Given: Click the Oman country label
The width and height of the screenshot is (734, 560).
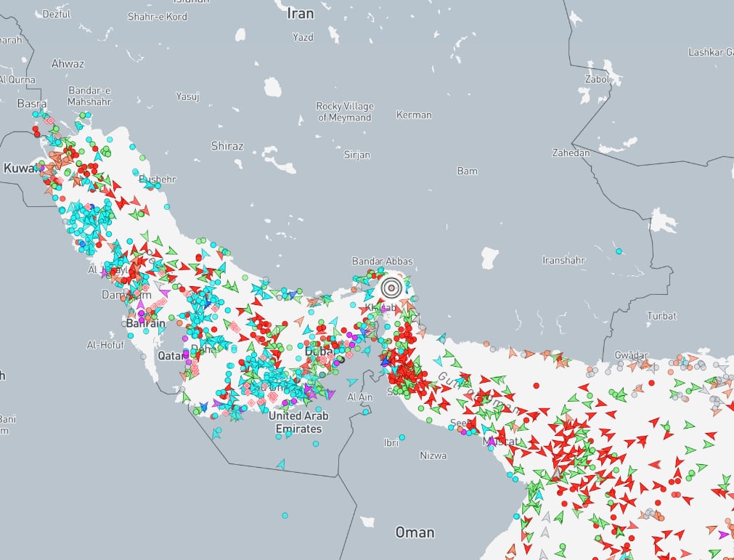Looking at the screenshot, I should pos(415,532).
